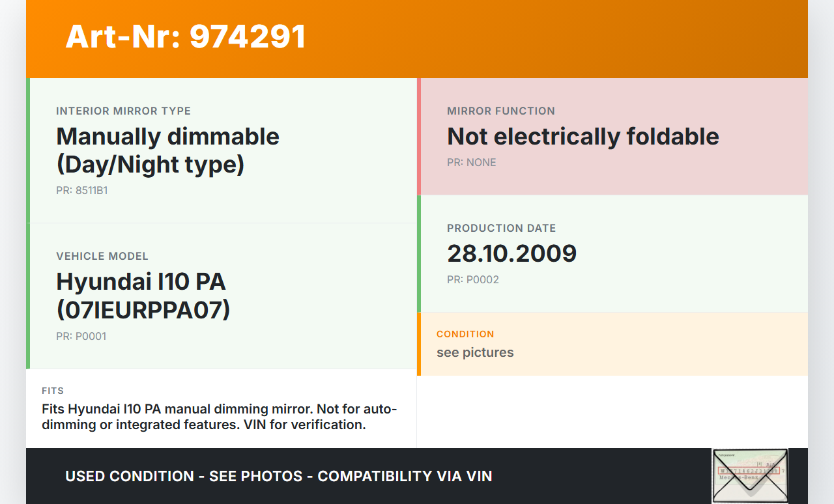Click the PR: 8511B1 code
Viewport: 834px width, 504px height.
click(x=81, y=191)
